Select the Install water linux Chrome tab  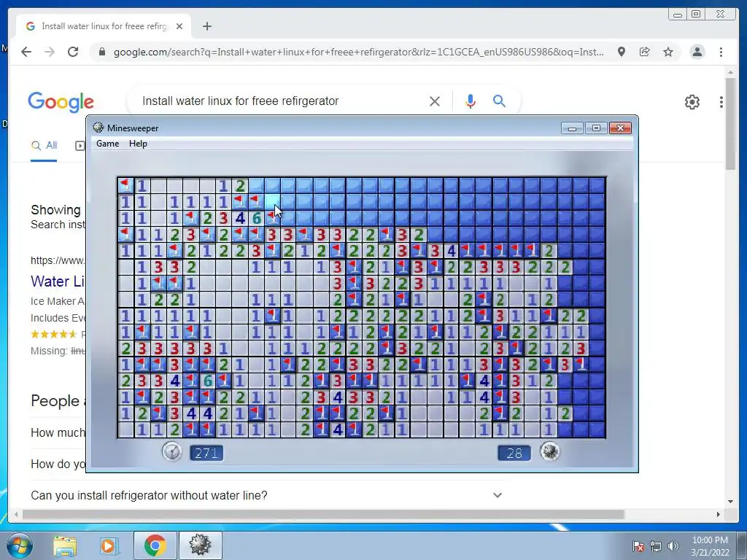point(104,26)
